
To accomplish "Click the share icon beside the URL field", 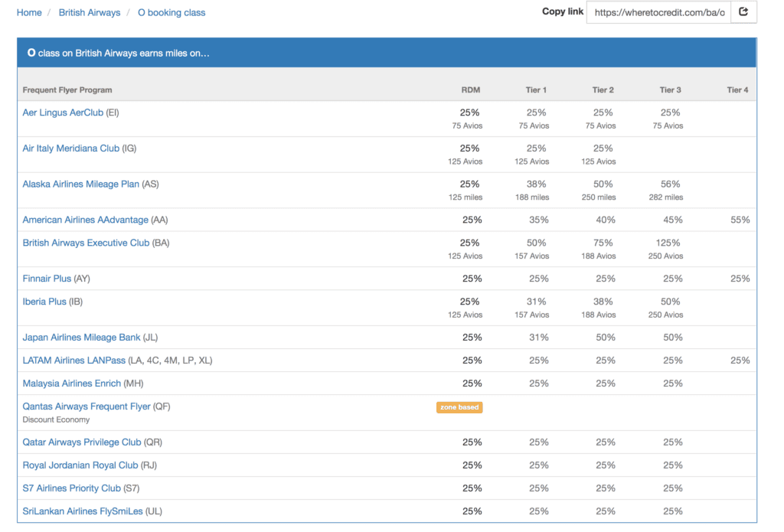I will pyautogui.click(x=743, y=12).
